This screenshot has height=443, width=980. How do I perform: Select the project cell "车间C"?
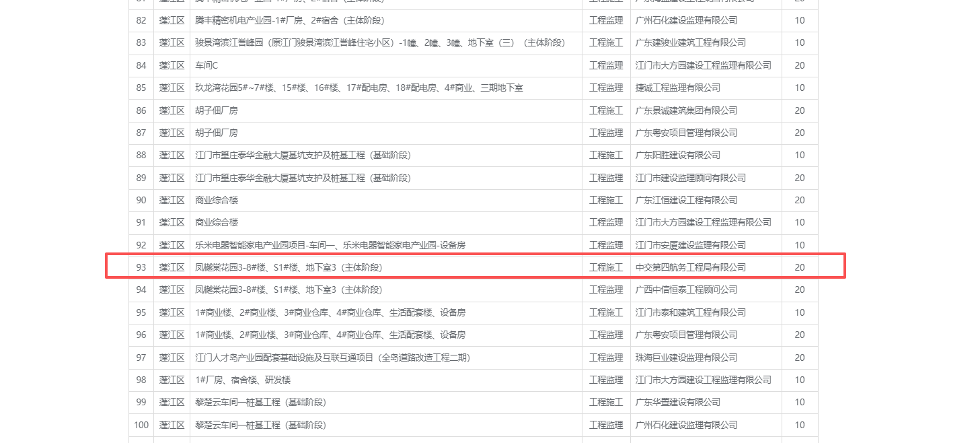[206, 65]
